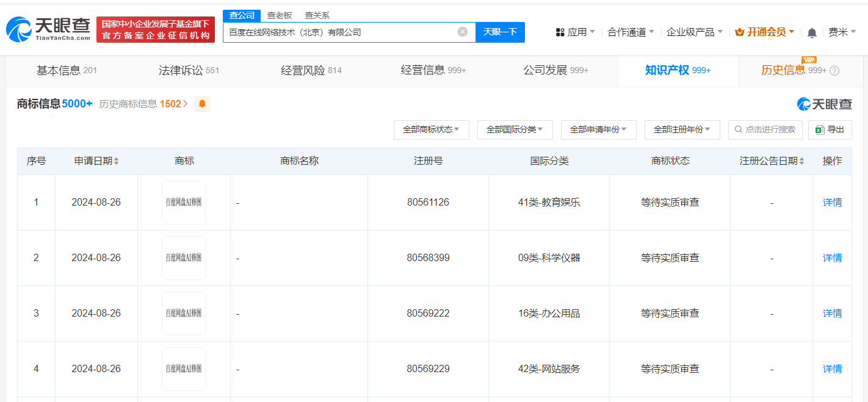Clear the search box with X icon

click(463, 32)
